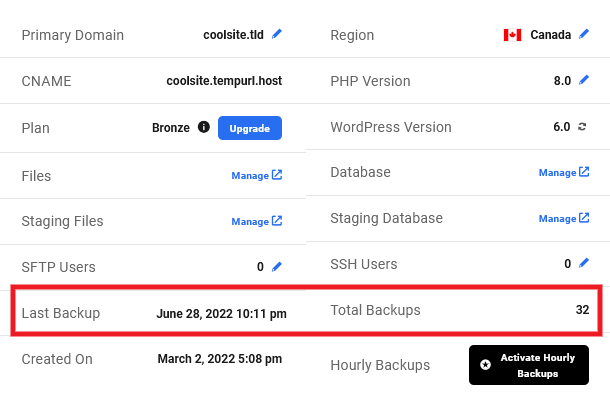Open Manage link for Staging Files
This screenshot has width=610, height=405.
(x=257, y=221)
